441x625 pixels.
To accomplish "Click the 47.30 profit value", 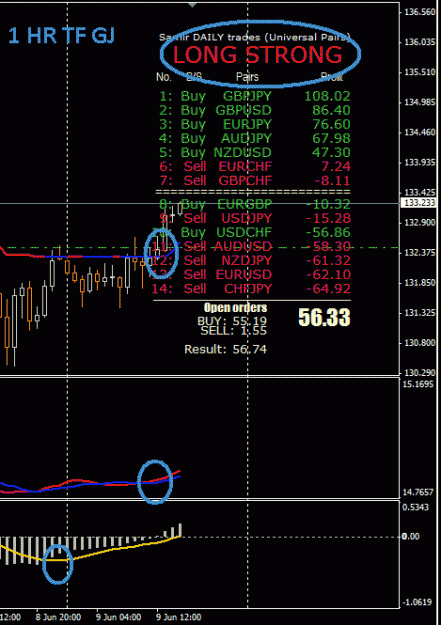I will point(331,152).
